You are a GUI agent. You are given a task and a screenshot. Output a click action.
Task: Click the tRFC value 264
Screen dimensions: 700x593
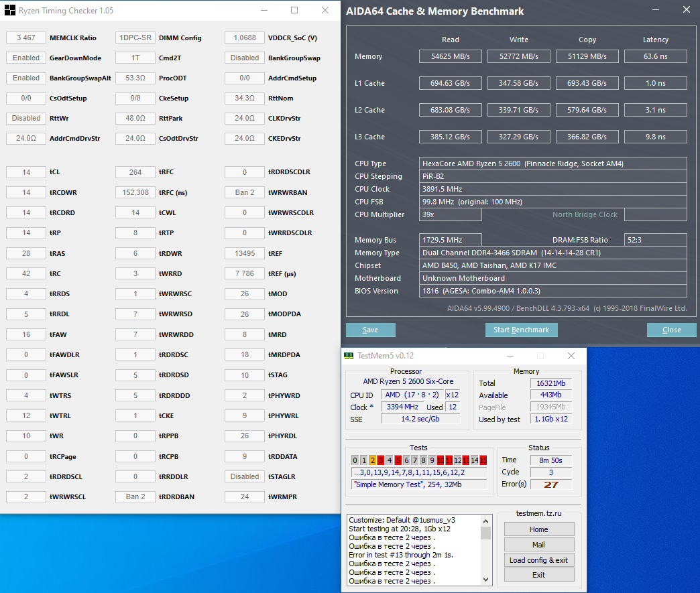pyautogui.click(x=135, y=172)
